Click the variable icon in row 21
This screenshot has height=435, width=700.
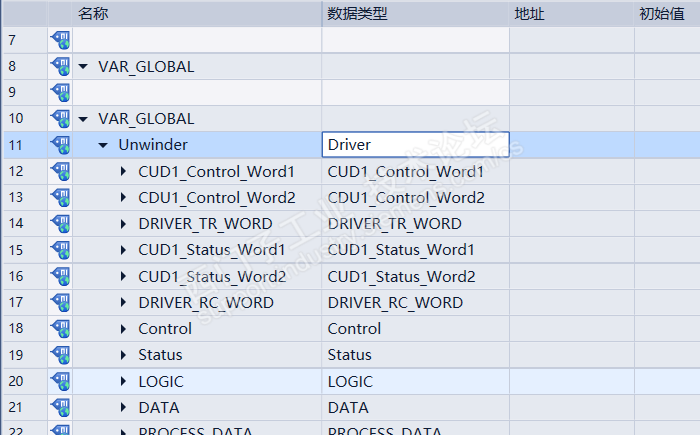click(60, 407)
